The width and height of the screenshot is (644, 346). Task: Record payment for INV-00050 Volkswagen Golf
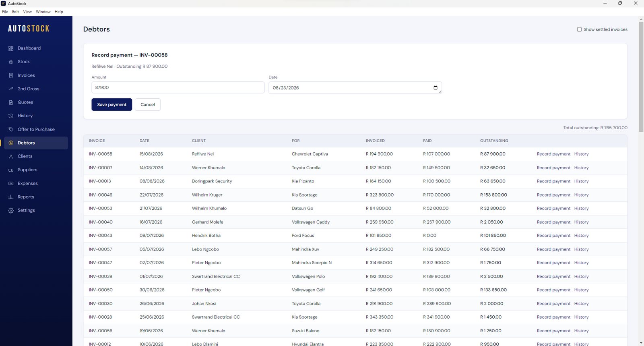(553, 290)
